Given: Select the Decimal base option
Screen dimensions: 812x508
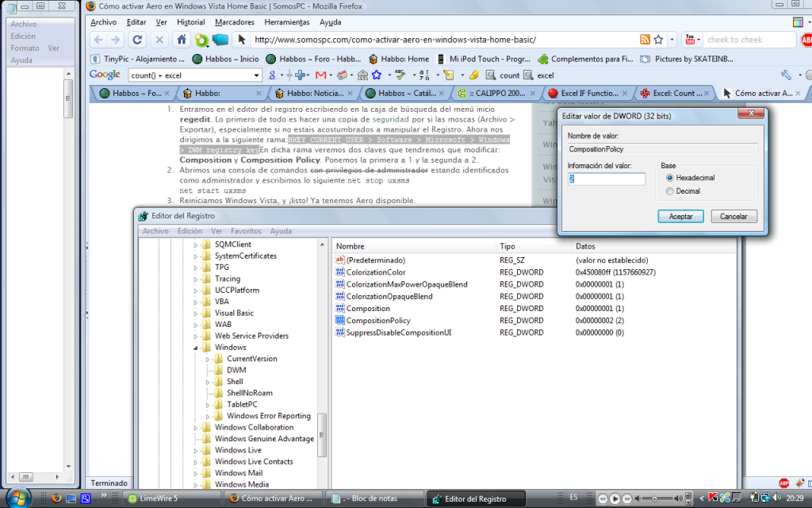Looking at the screenshot, I should click(x=670, y=191).
